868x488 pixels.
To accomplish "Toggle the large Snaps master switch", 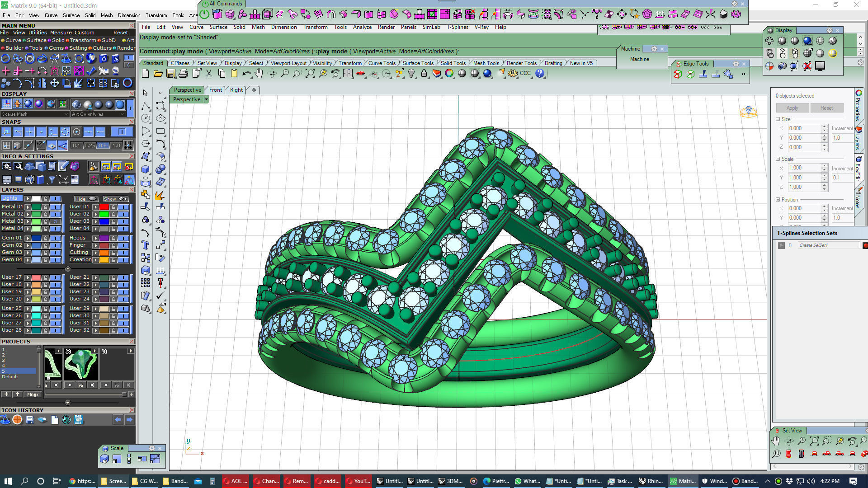I will (x=122, y=132).
